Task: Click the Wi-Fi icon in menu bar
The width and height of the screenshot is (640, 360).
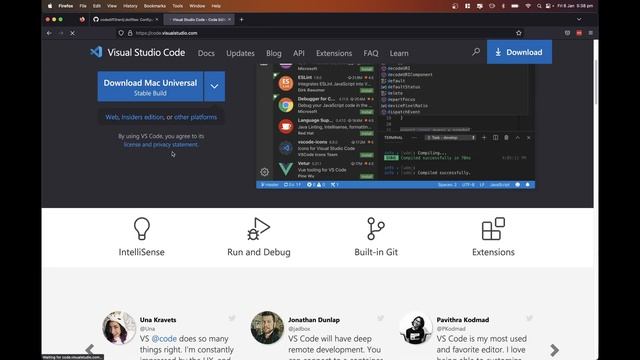Action: (x=527, y=6)
